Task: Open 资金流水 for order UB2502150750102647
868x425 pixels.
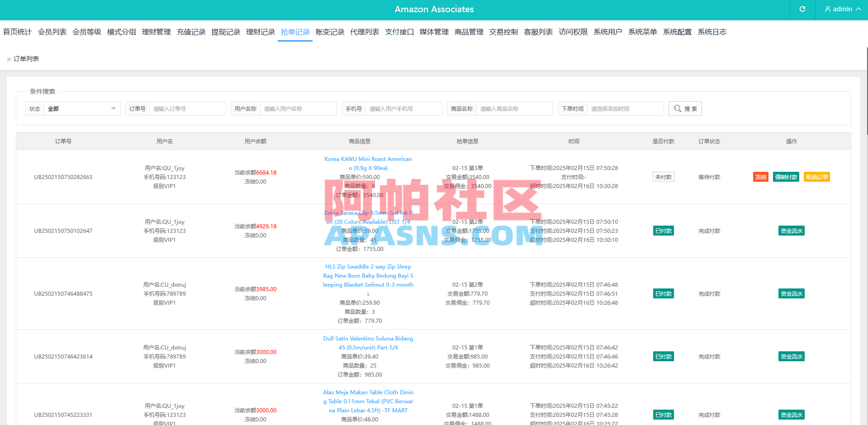Action: coord(791,231)
